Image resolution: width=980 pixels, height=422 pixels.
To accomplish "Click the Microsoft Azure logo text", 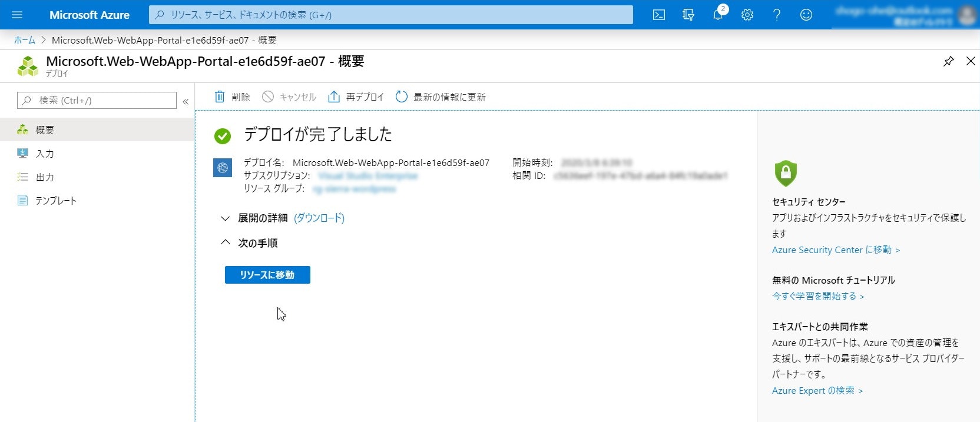I will coord(90,15).
